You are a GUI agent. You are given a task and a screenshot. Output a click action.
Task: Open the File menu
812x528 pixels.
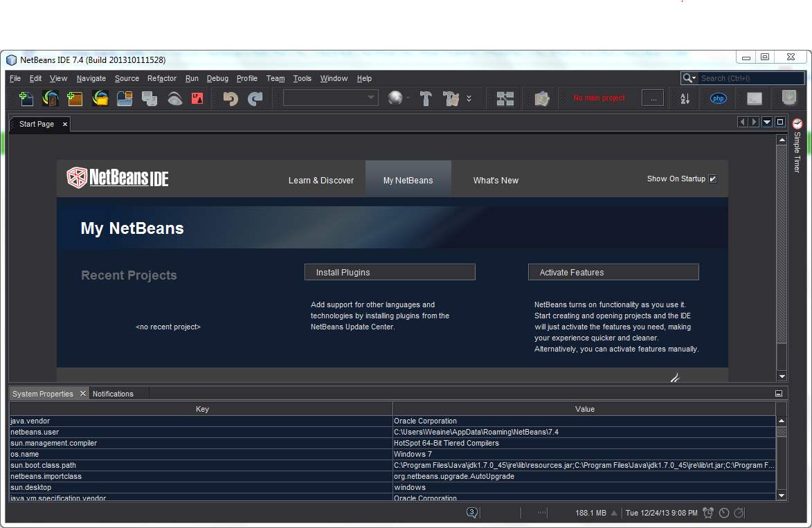click(x=15, y=78)
